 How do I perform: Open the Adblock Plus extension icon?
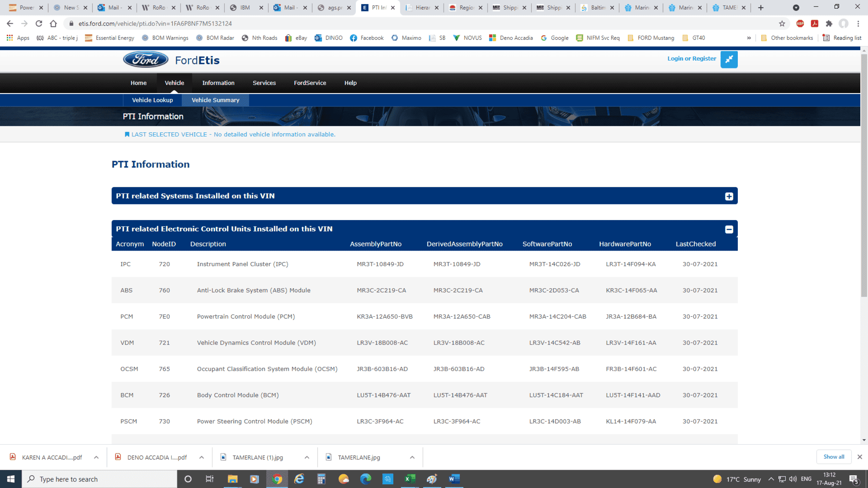coord(800,23)
